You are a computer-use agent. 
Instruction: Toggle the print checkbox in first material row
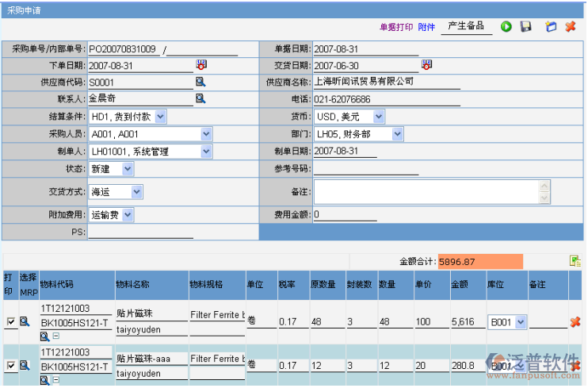pos(10,322)
